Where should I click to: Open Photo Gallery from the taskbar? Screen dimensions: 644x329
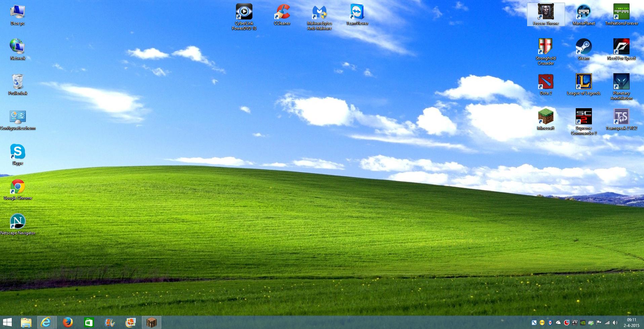pyautogui.click(x=130, y=323)
